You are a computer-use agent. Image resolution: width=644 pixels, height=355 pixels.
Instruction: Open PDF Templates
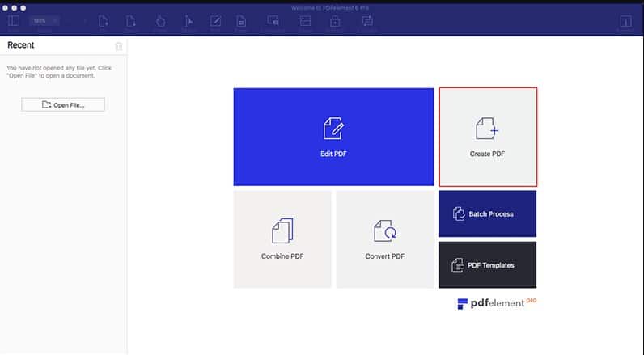tap(487, 264)
